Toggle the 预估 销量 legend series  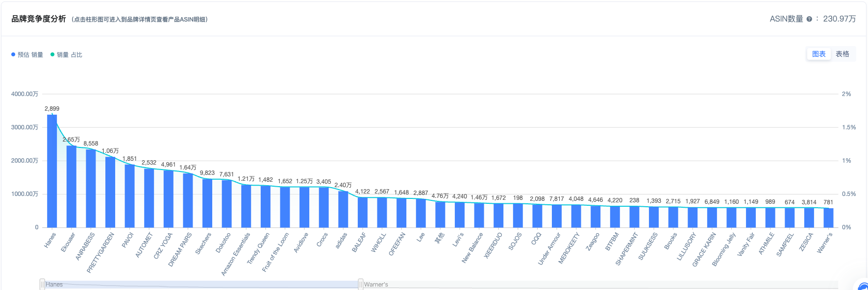[27, 55]
